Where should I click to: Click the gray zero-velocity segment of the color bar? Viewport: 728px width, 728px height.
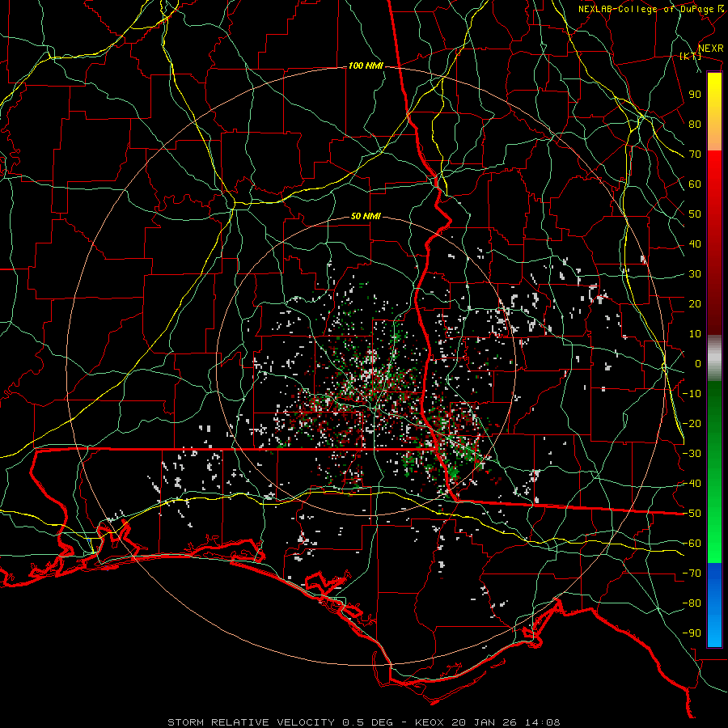(714, 358)
